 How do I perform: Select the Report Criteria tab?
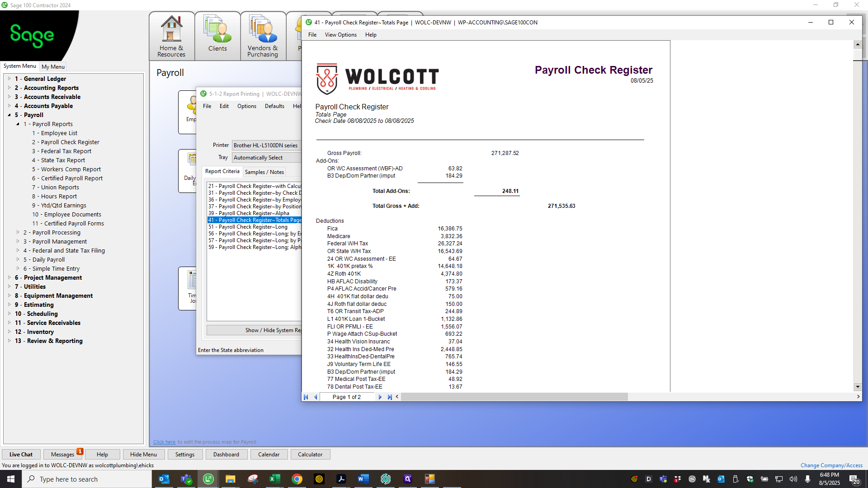coord(222,171)
